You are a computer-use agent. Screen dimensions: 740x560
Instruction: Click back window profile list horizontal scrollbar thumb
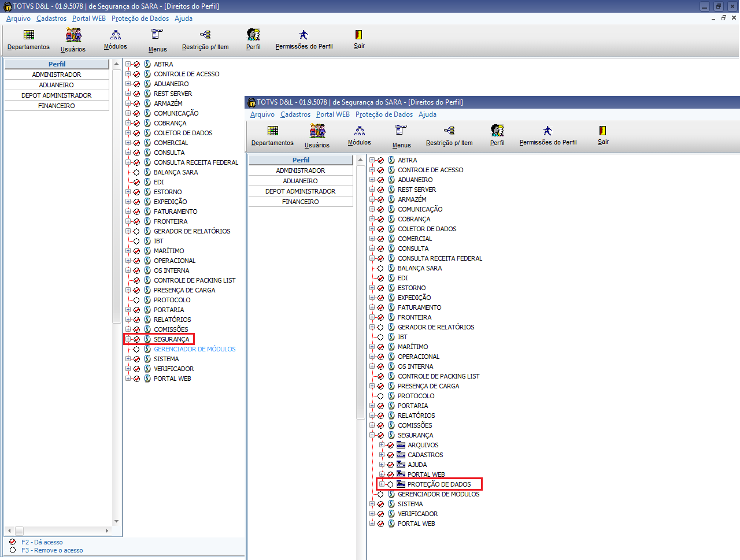19,531
